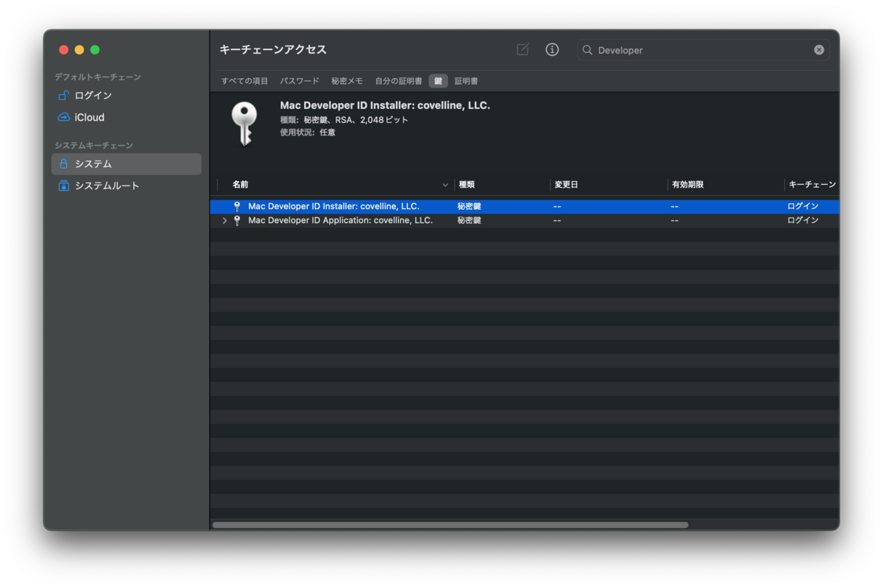Select ログイン keychain in sidebar
This screenshot has height=588, width=883.
coord(126,96)
